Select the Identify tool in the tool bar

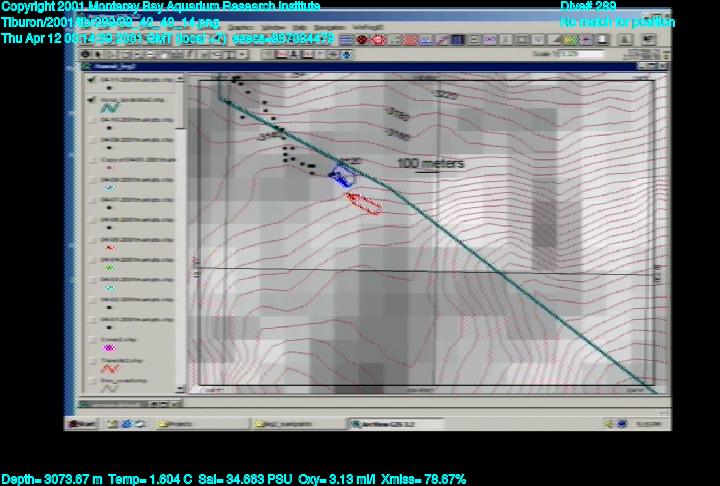(84, 54)
